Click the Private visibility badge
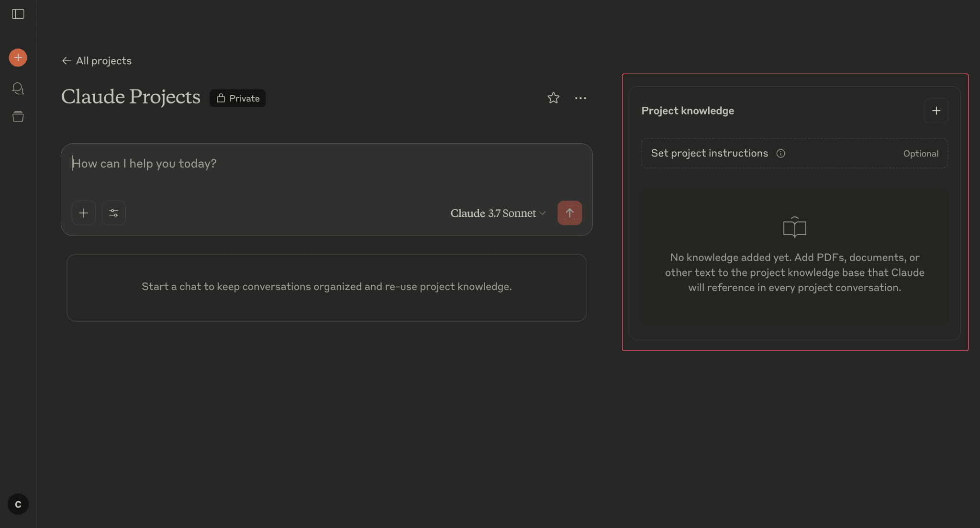The image size is (980, 528). (237, 98)
